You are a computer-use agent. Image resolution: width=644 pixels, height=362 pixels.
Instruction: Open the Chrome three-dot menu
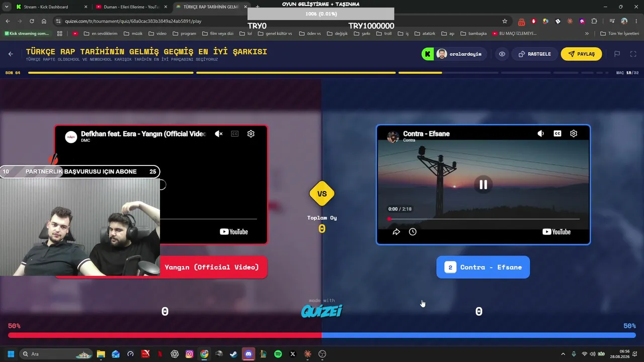636,21
